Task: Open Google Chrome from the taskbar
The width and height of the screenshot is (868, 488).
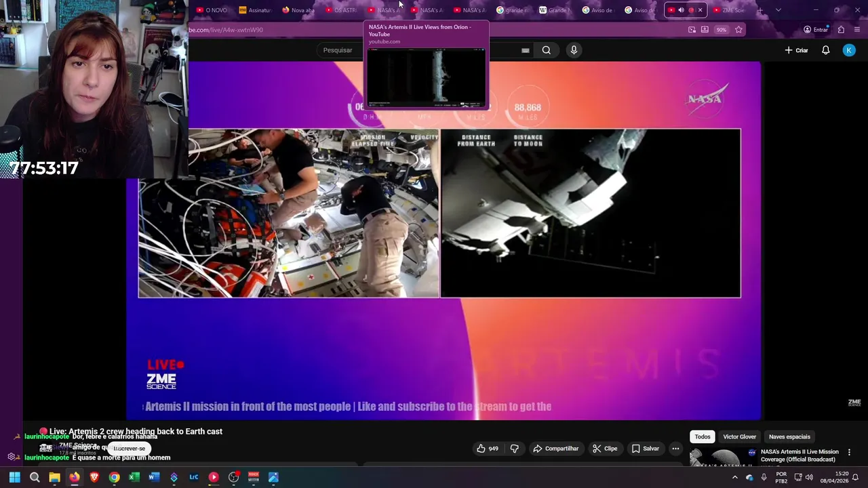Action: [x=114, y=477]
